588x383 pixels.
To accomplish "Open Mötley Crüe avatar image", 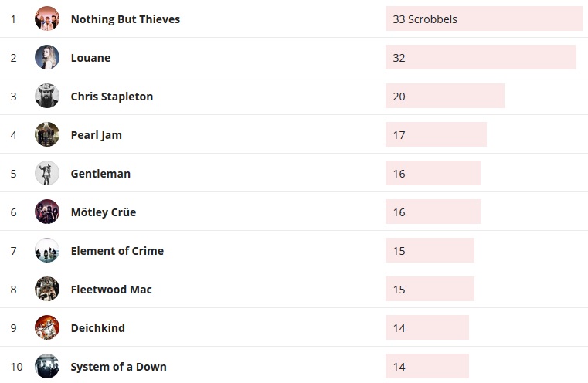I will pos(47,212).
